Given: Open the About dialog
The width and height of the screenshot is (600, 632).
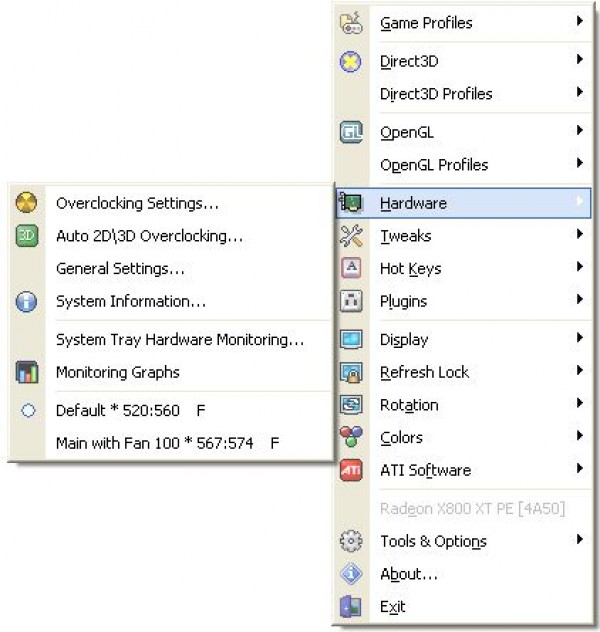Looking at the screenshot, I should [x=408, y=574].
